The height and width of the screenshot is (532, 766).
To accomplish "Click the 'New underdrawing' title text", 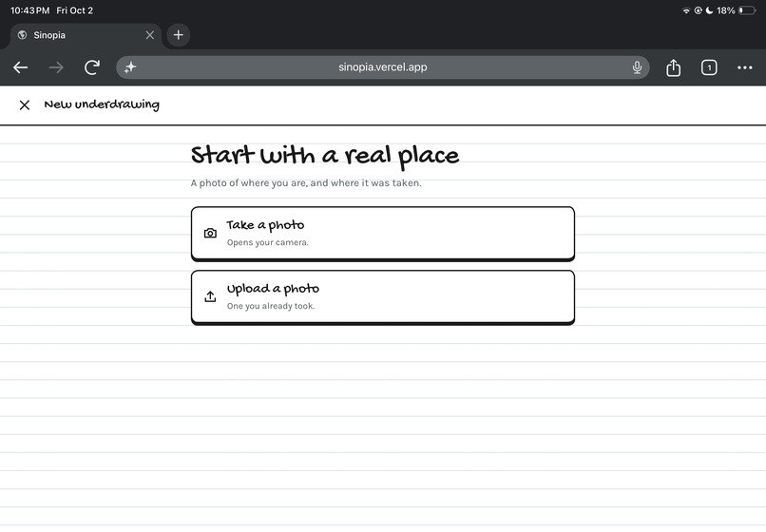I will pyautogui.click(x=102, y=104).
